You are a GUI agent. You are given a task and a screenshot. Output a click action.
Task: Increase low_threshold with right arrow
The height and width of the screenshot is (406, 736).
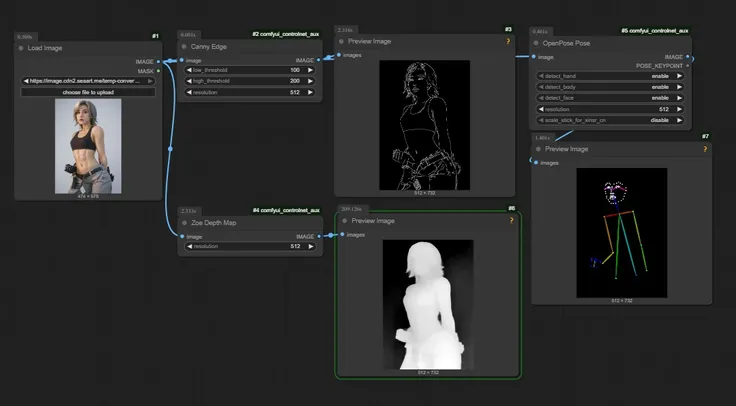point(310,70)
